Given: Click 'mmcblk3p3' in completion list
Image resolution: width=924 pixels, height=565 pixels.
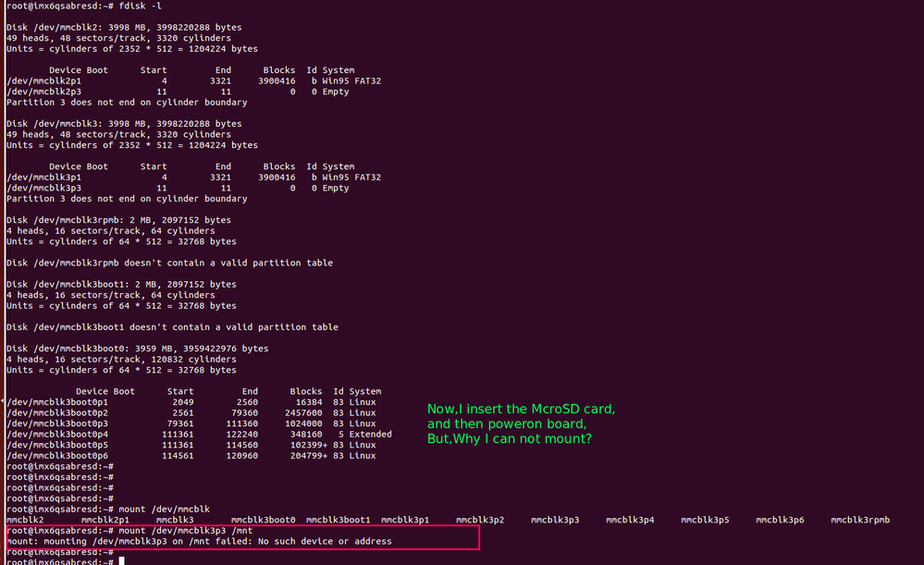Looking at the screenshot, I should pos(555,520).
